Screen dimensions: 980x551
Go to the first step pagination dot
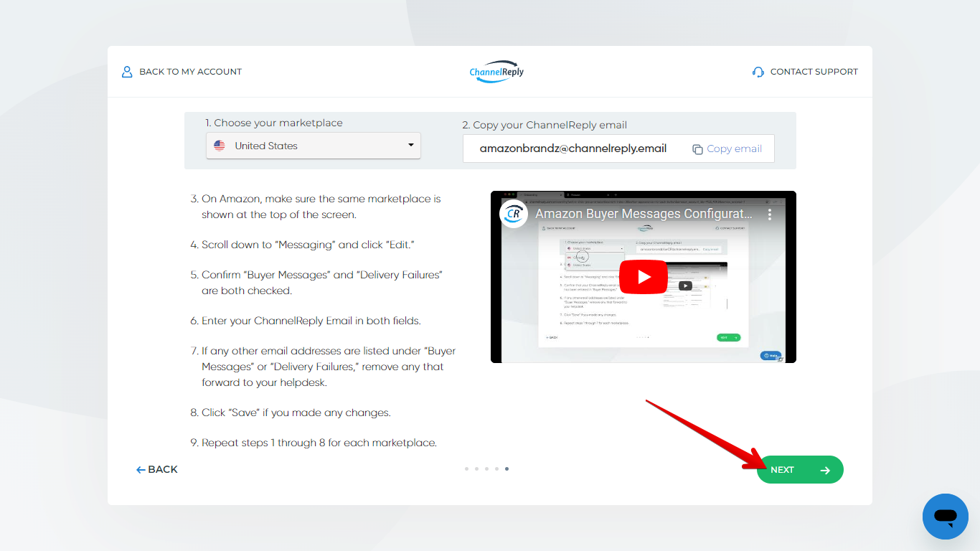[466, 468]
